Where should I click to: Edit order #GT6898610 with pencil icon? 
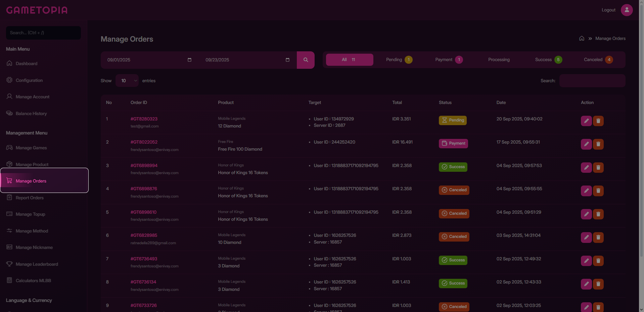pyautogui.click(x=586, y=214)
